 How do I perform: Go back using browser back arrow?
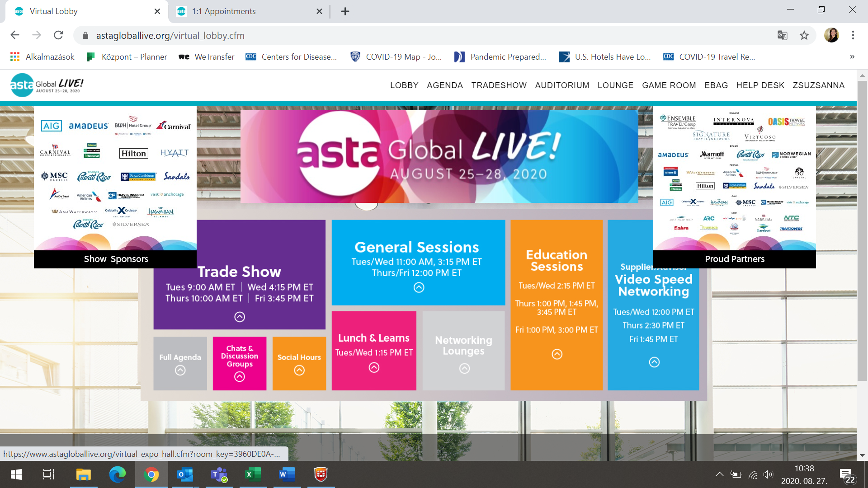tap(15, 35)
